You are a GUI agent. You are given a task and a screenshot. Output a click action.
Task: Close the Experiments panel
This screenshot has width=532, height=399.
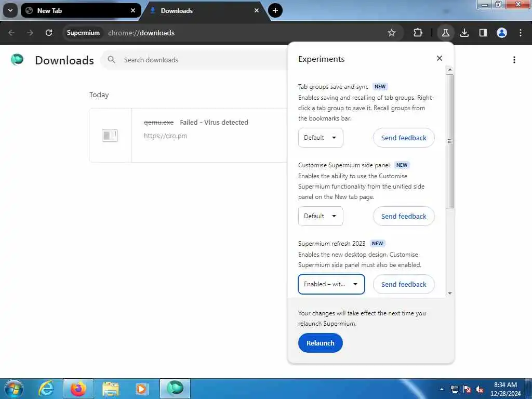click(440, 58)
